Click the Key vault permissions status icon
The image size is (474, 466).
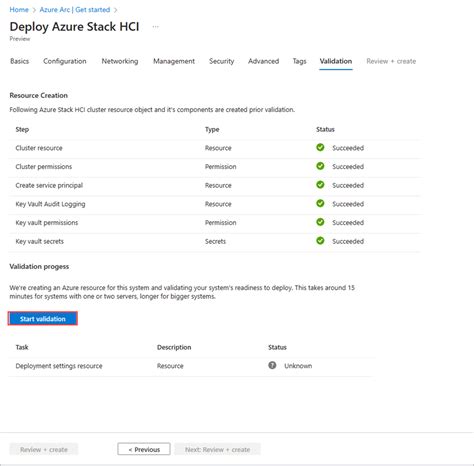tap(320, 222)
